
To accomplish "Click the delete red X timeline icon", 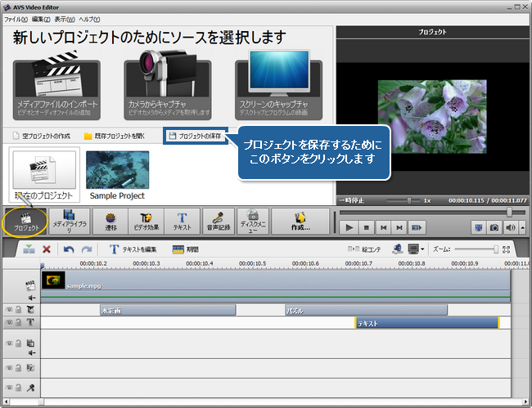I will (x=47, y=249).
